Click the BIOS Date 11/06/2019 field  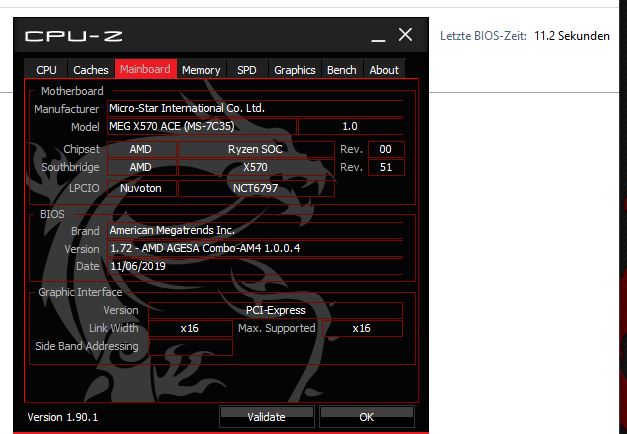tap(255, 266)
